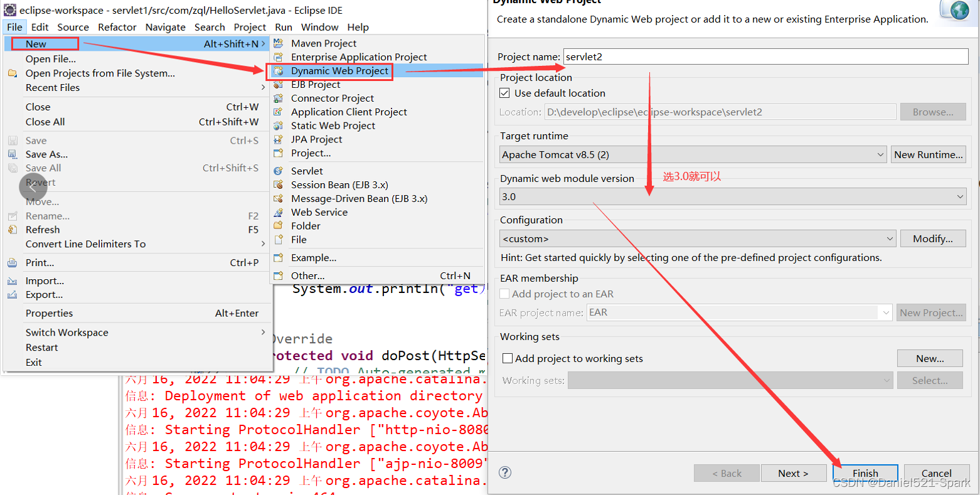
Task: Click the Import icon in File menu
Action: coord(13,281)
